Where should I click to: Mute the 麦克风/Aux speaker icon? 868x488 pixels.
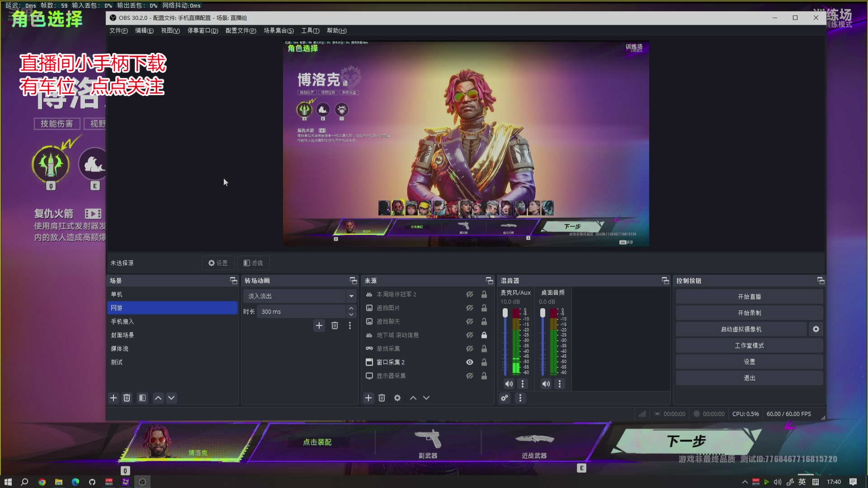coord(509,384)
